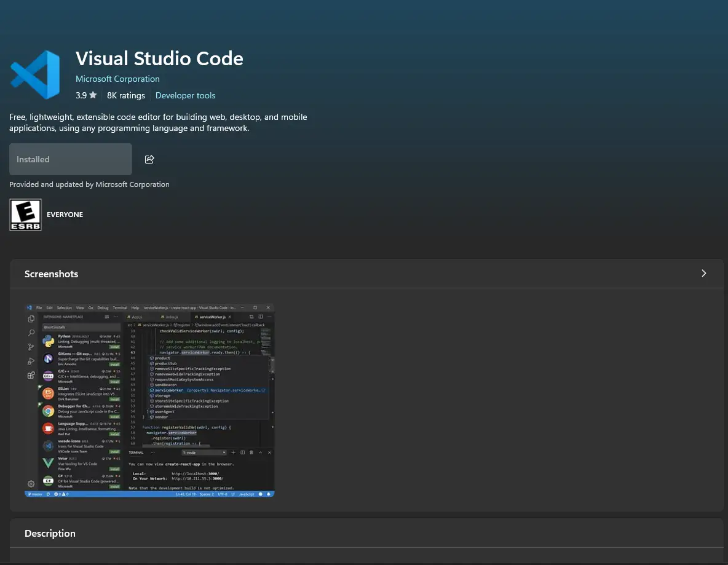This screenshot has width=728, height=565.
Task: Click the share icon next to Installed
Action: (x=149, y=159)
